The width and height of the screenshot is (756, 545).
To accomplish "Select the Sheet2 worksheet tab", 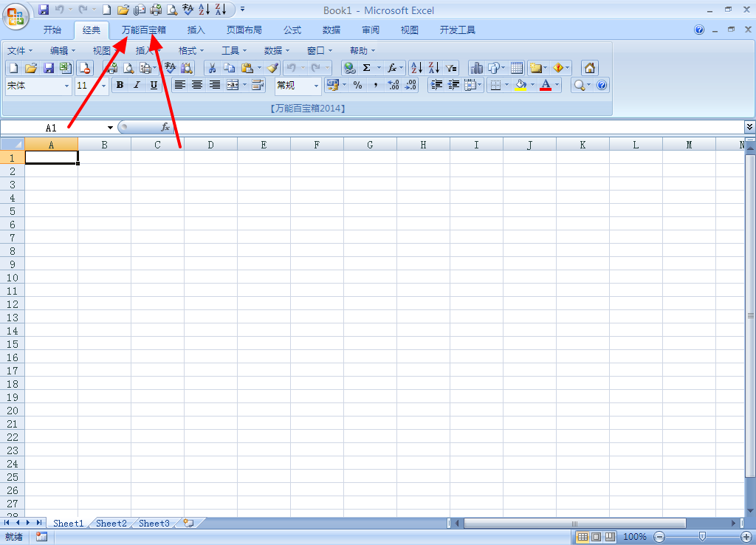I will [111, 524].
